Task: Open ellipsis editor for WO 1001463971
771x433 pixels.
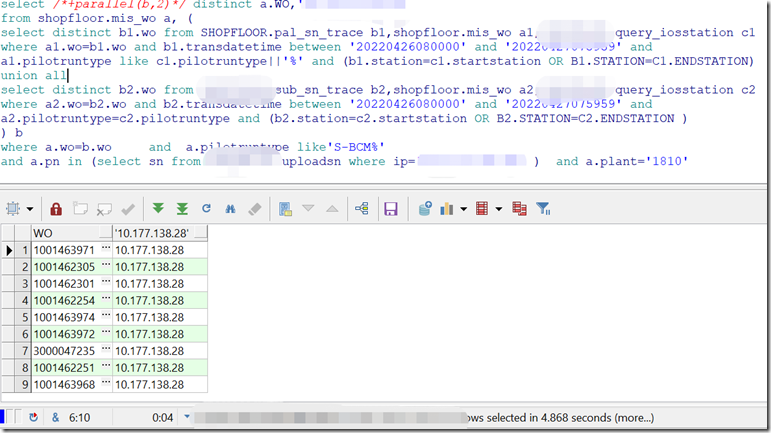Action: [106, 249]
